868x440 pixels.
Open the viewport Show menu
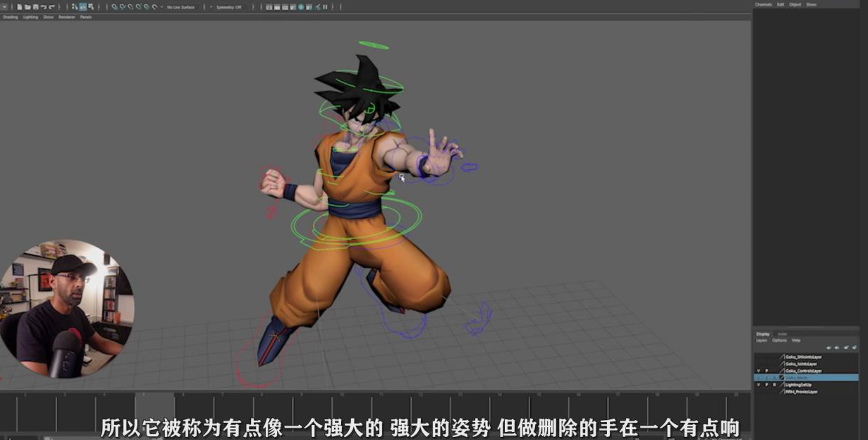coord(48,17)
